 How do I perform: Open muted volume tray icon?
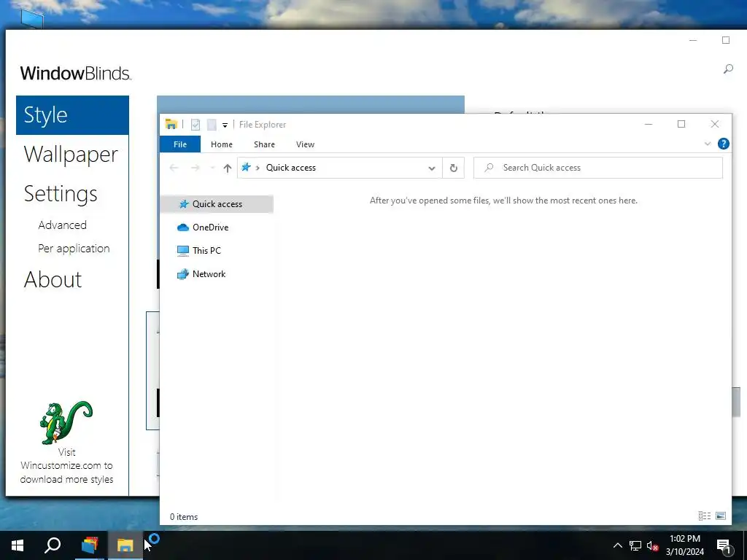653,545
